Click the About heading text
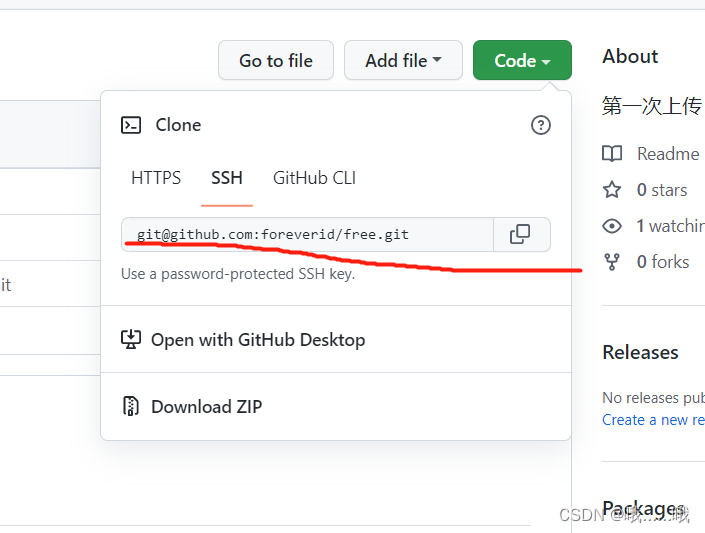 630,56
